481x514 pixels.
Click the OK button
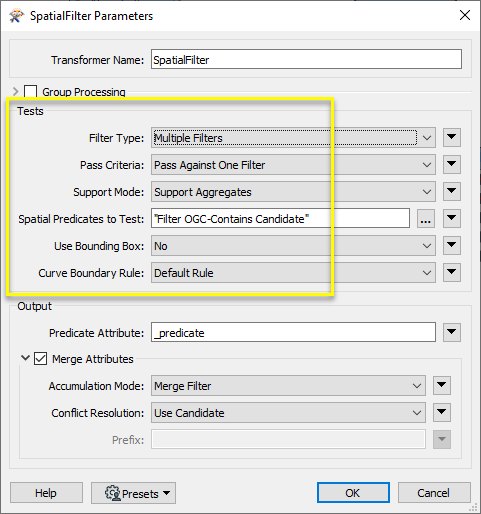tap(353, 493)
